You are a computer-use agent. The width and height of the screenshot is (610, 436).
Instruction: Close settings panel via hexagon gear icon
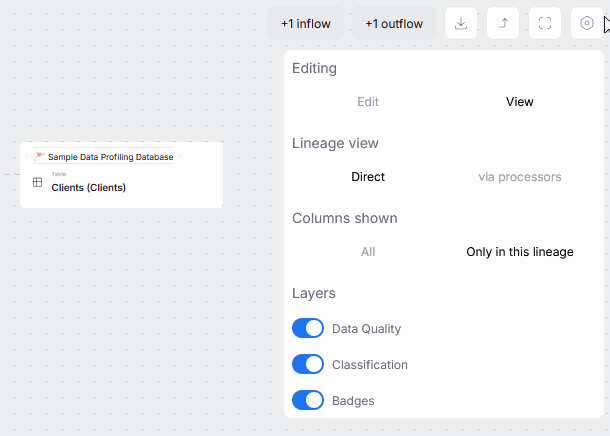[x=587, y=23]
